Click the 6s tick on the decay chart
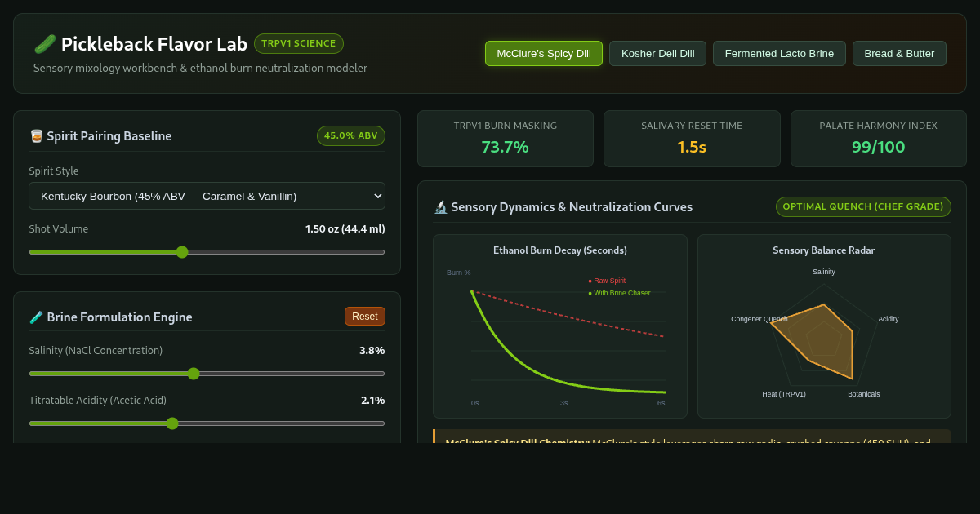 [x=661, y=403]
